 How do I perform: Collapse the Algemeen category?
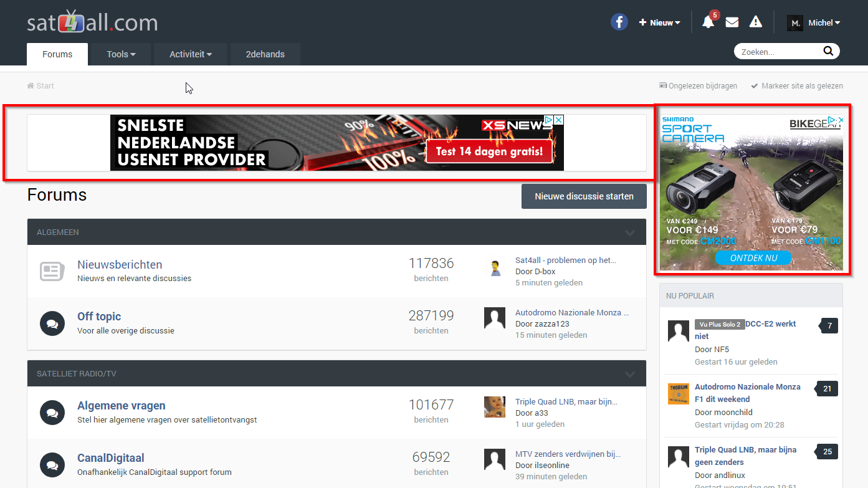pyautogui.click(x=630, y=232)
